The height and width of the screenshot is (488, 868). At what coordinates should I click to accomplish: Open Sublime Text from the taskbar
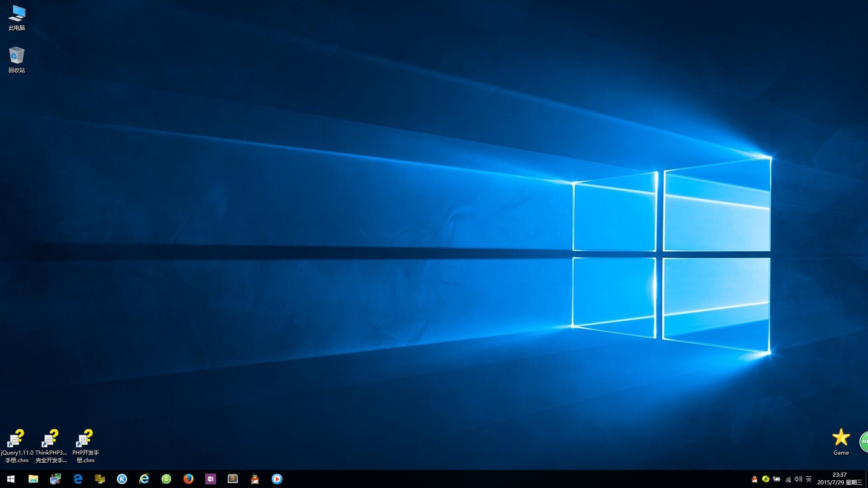pos(233,479)
